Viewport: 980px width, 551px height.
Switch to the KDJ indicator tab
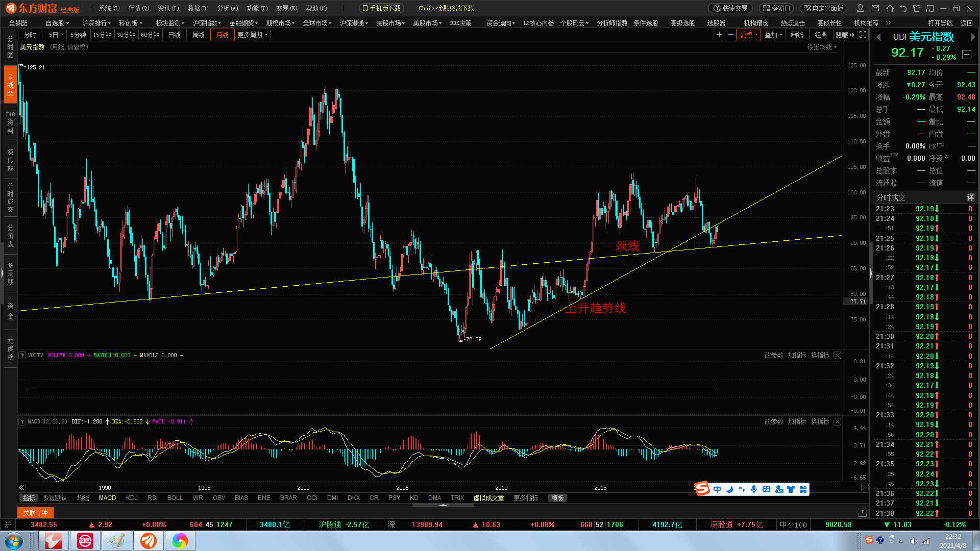132,498
